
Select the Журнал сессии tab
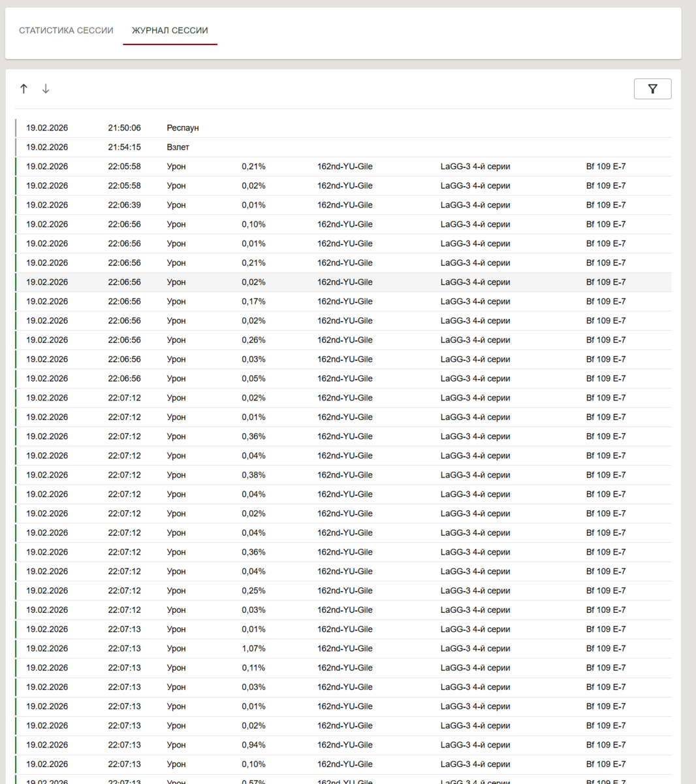point(170,31)
